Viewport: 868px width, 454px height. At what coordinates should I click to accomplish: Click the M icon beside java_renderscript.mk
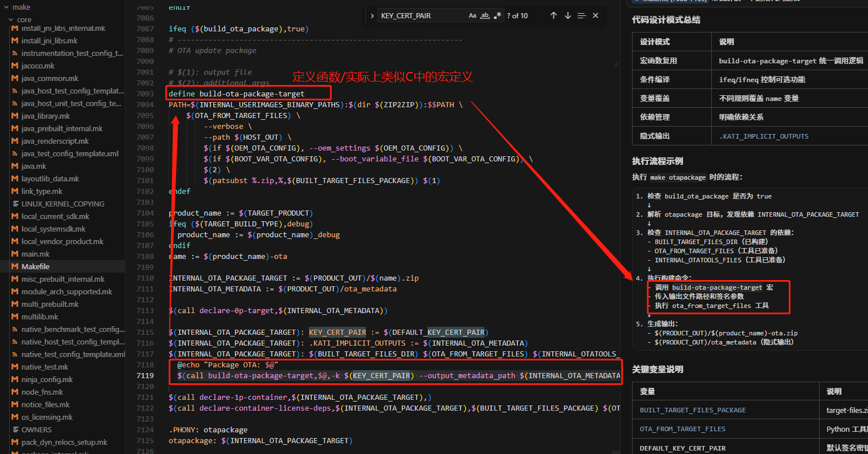pos(15,141)
